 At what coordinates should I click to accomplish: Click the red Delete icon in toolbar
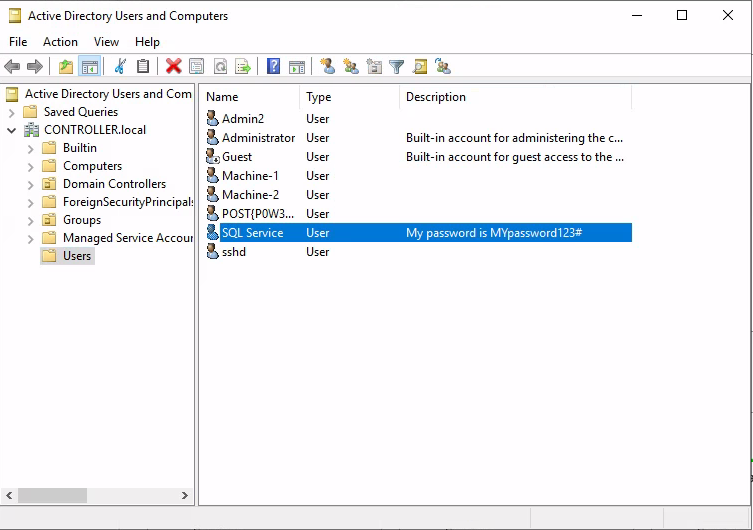point(173,67)
